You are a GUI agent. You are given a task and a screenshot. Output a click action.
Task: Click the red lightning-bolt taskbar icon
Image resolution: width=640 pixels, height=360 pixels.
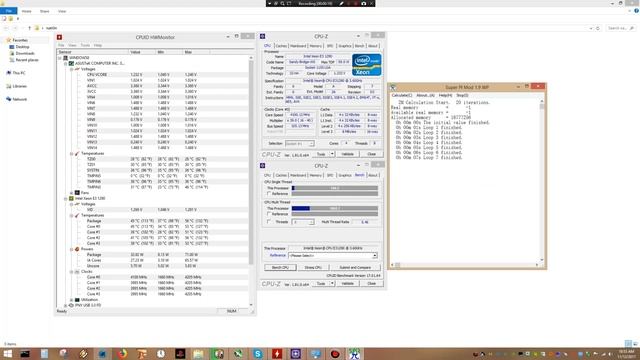click(x=277, y=353)
